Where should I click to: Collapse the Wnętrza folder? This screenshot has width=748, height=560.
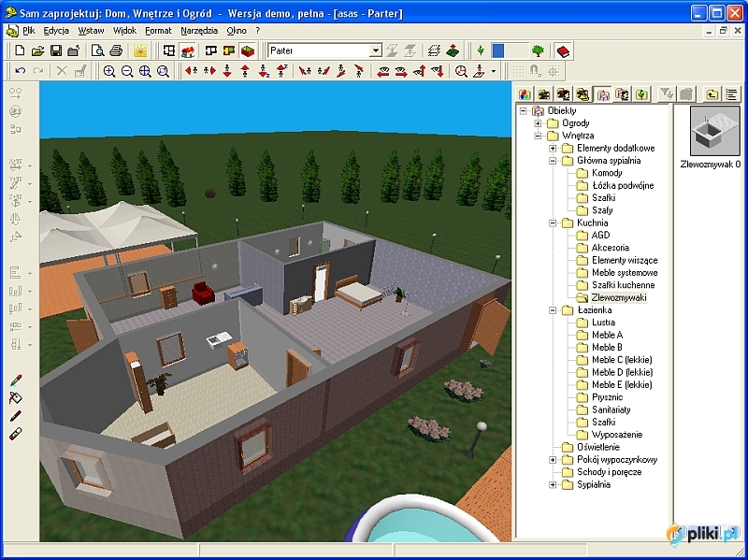coord(539,136)
